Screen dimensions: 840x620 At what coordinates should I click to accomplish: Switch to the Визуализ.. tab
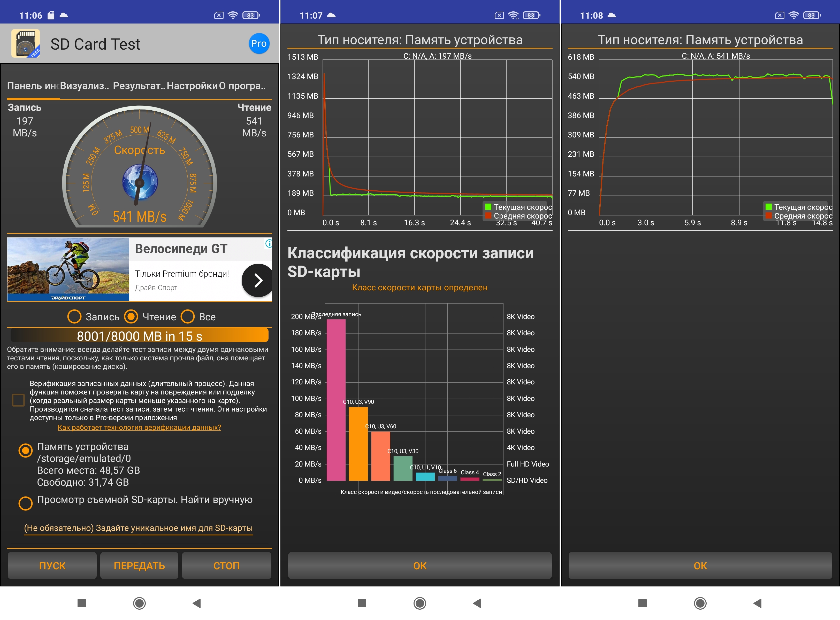85,86
